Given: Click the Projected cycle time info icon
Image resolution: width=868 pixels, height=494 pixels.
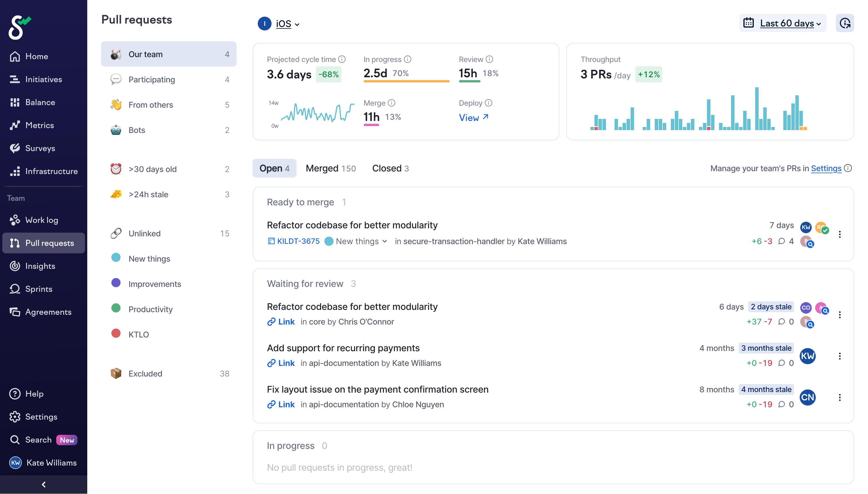Looking at the screenshot, I should point(342,59).
